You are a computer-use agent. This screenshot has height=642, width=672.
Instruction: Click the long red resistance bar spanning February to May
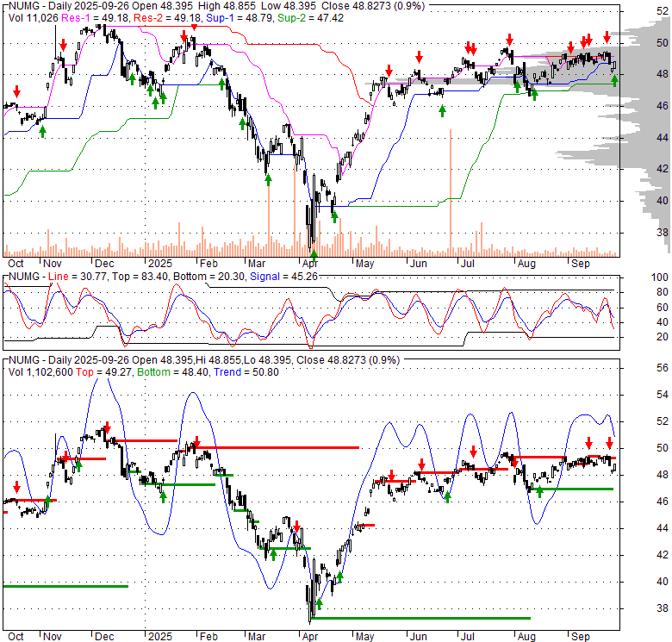pos(277,447)
